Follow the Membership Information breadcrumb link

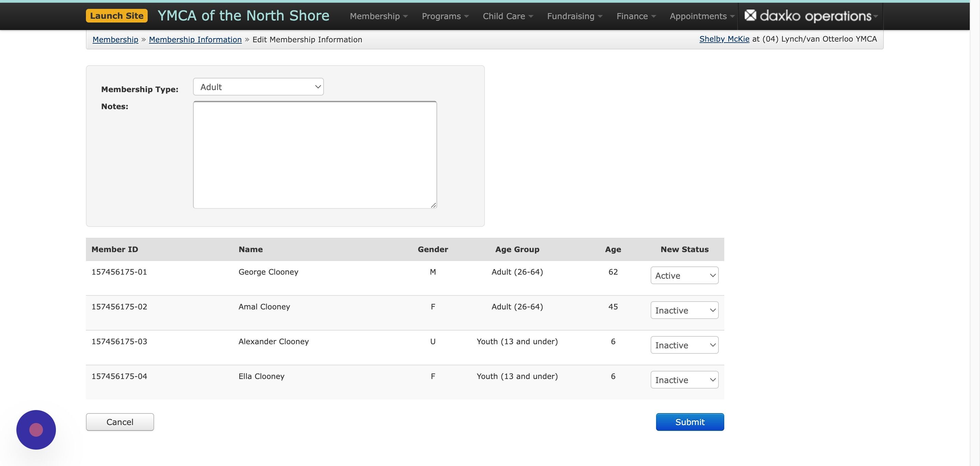195,40
